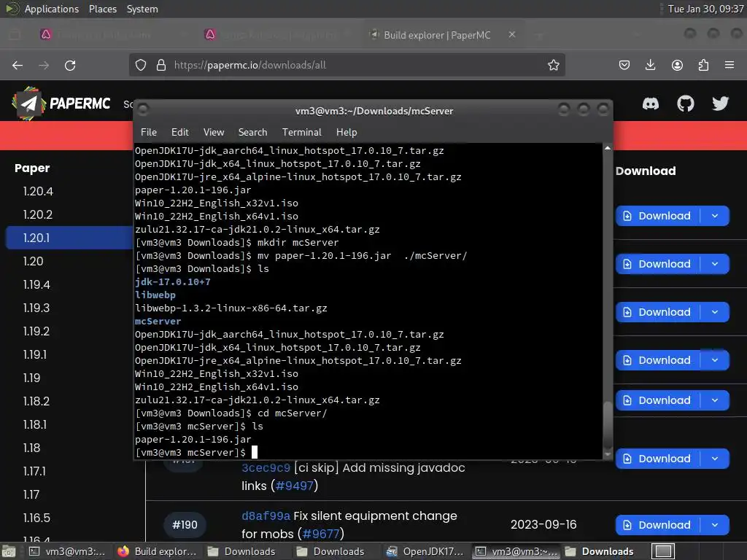Open Firefox account icon
Image resolution: width=747 pixels, height=560 pixels.
677,65
